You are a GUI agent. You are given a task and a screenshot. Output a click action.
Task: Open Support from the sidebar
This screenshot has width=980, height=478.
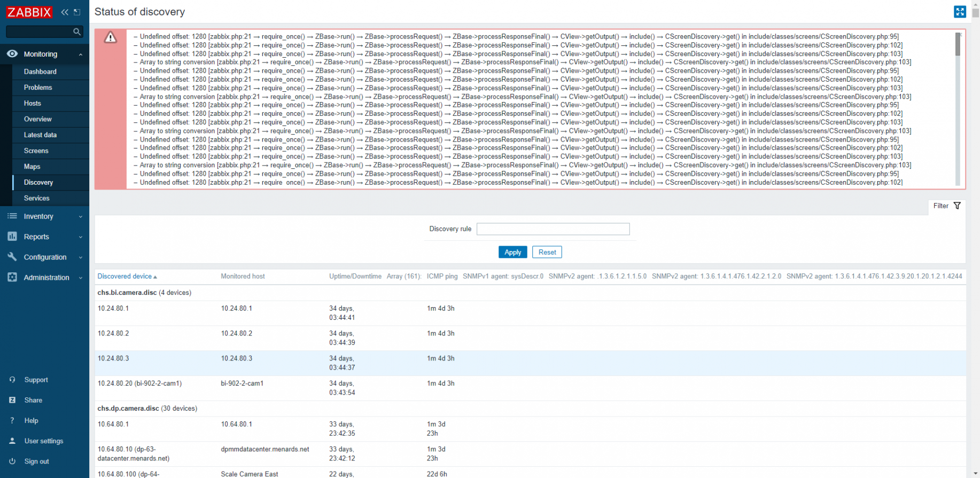(36, 380)
